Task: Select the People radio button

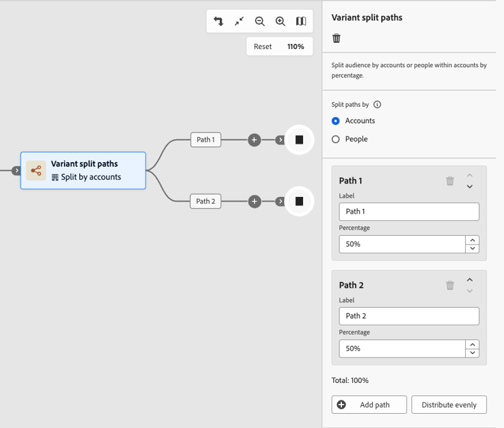Action: tap(335, 139)
